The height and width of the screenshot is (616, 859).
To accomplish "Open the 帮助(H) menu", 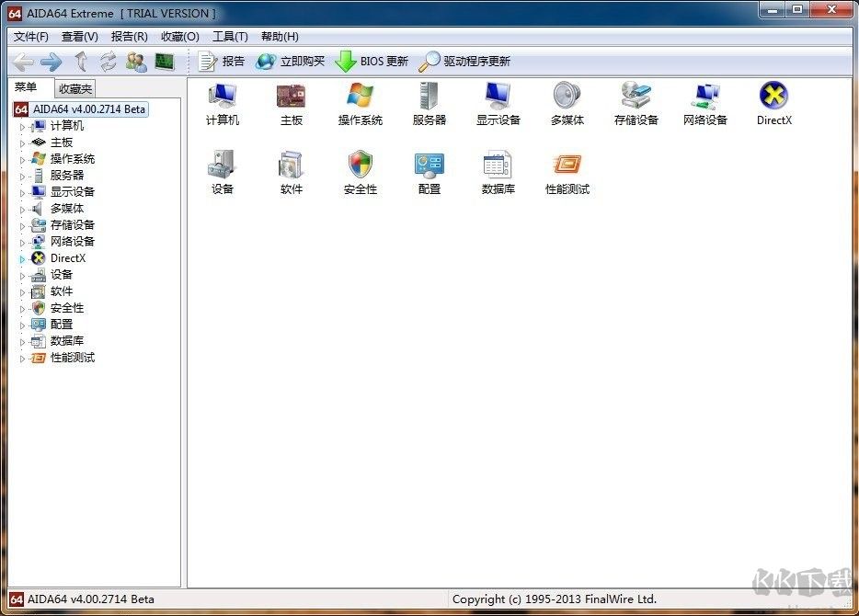I will [x=280, y=37].
